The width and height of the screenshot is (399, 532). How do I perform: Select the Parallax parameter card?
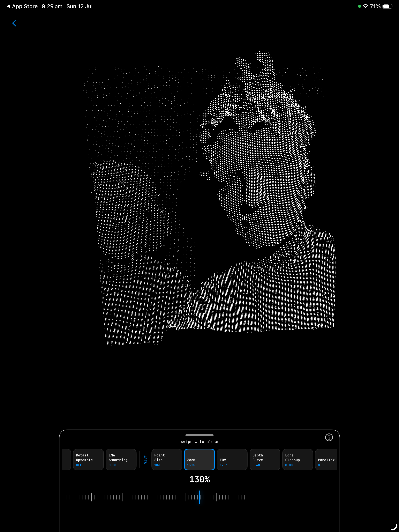coord(326,459)
